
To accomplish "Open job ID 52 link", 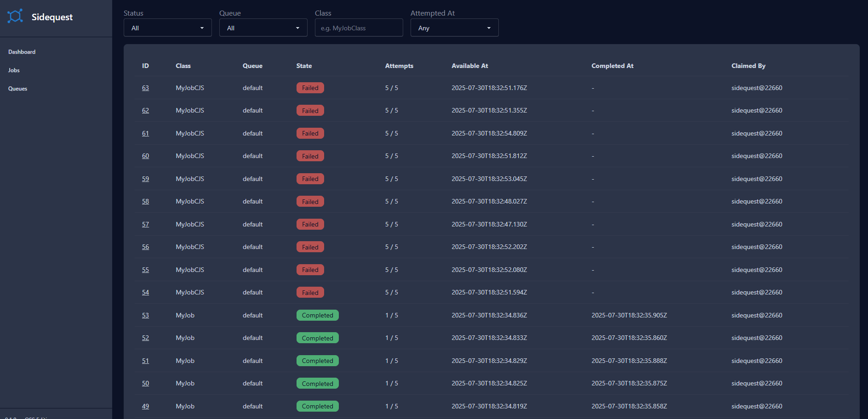I will coord(145,338).
